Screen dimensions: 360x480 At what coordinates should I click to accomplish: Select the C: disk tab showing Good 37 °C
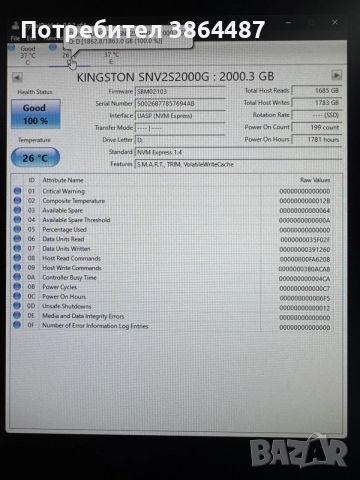pyautogui.click(x=27, y=55)
